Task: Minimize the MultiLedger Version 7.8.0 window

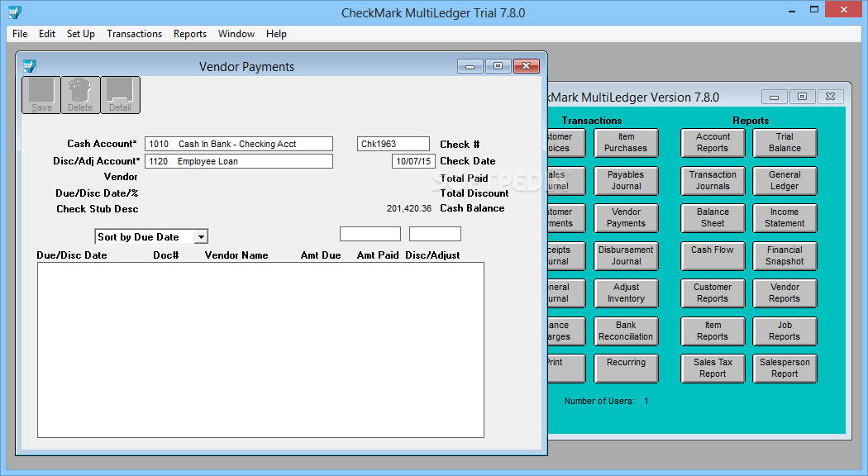Action: pos(774,97)
